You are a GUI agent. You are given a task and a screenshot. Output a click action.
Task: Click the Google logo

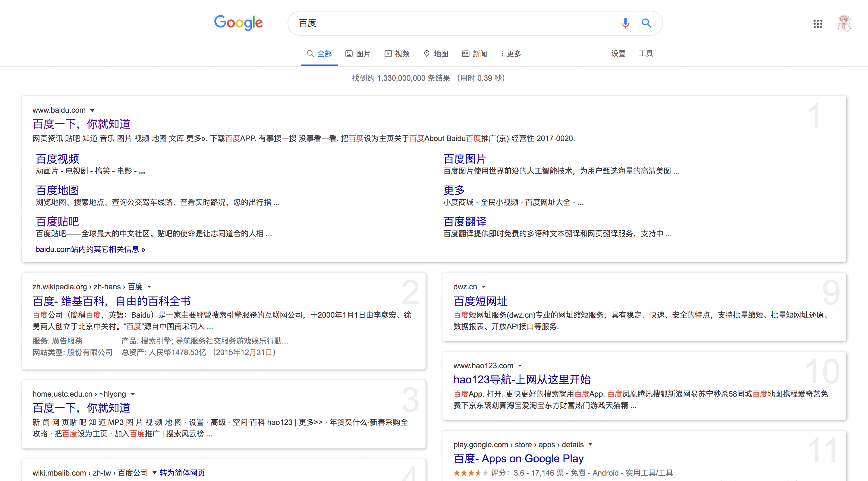pos(239,23)
